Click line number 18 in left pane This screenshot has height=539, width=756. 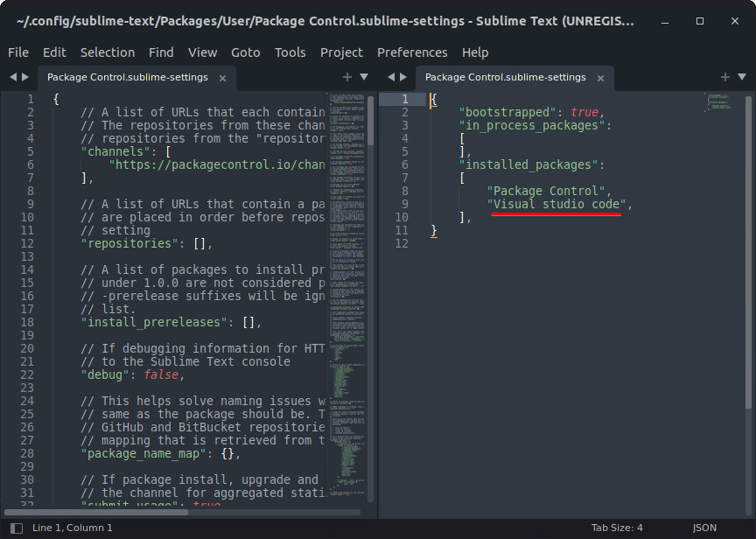[x=27, y=322]
